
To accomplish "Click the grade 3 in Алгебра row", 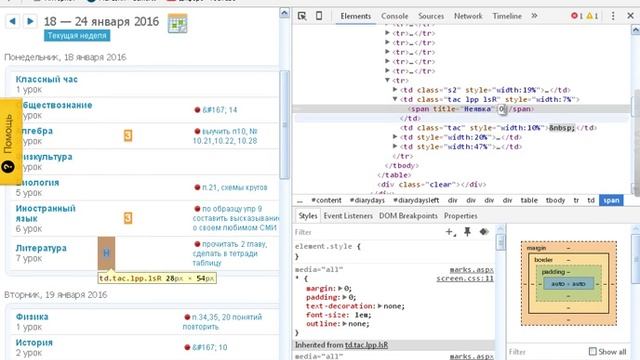I will pos(128,136).
